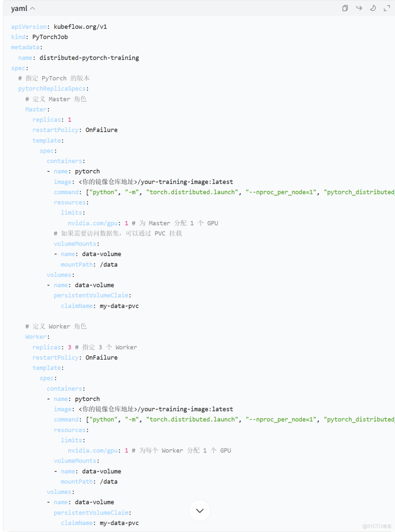
Task: Switch code block to dark theme
Action: [373, 8]
